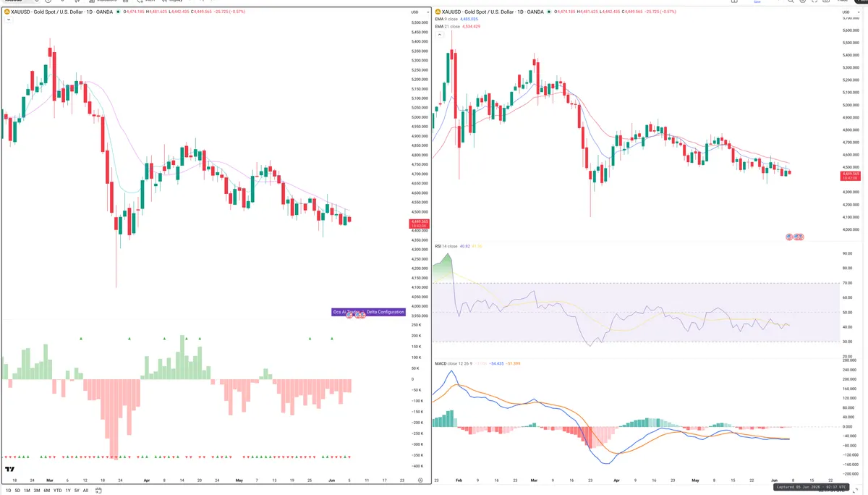Click the 5,500.000 level on left price axis
The image size is (868, 495).
pyautogui.click(x=420, y=22)
